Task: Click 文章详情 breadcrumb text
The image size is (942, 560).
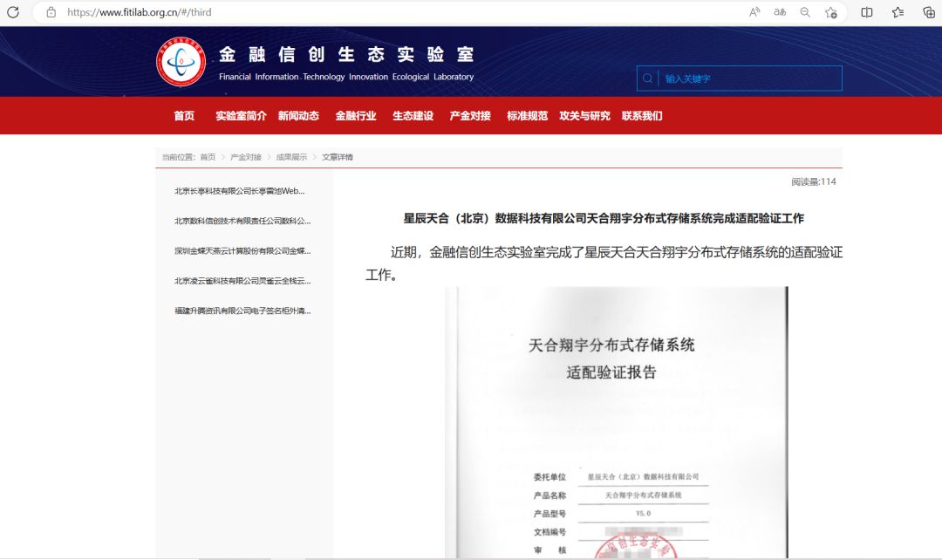Action: (x=337, y=157)
